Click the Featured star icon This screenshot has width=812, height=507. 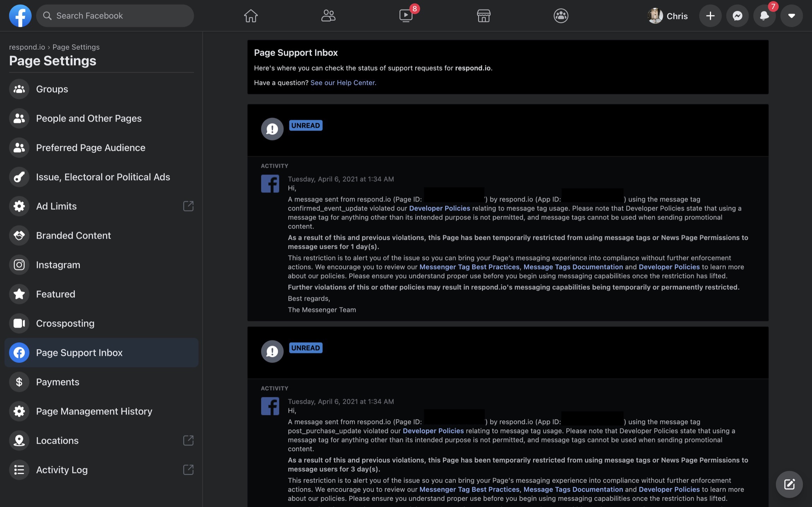[x=19, y=294]
